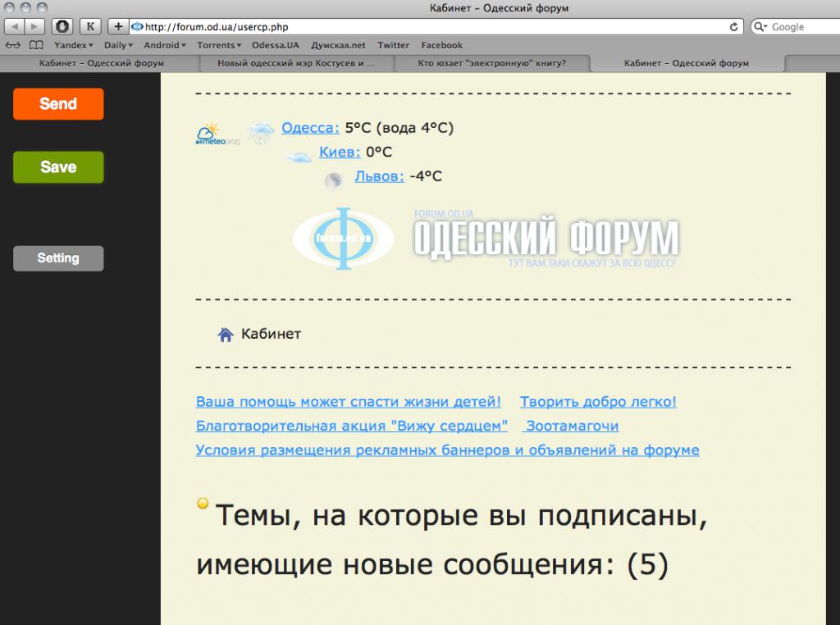Open Reading List glasses icon
This screenshot has width=840, height=625.
[14, 45]
